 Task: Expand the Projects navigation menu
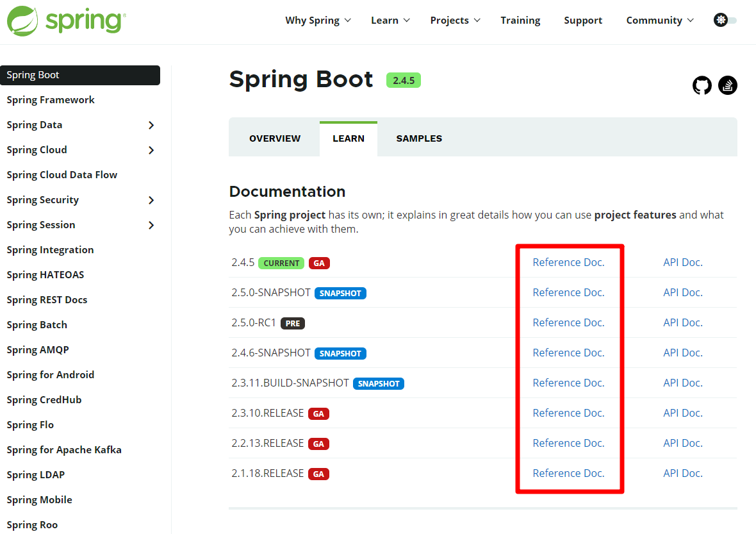pyautogui.click(x=455, y=21)
